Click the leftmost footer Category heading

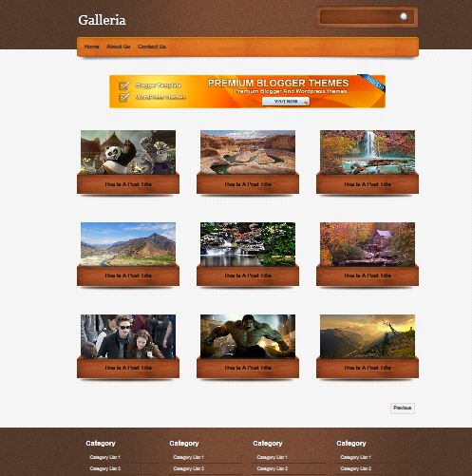point(101,444)
